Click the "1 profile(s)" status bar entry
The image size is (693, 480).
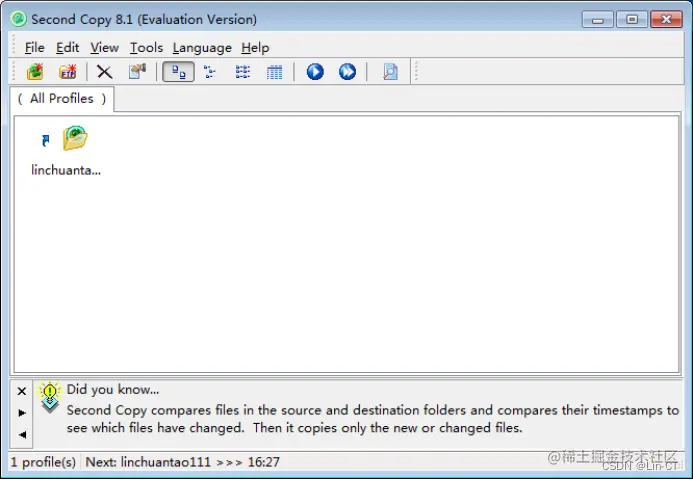pyautogui.click(x=43, y=462)
